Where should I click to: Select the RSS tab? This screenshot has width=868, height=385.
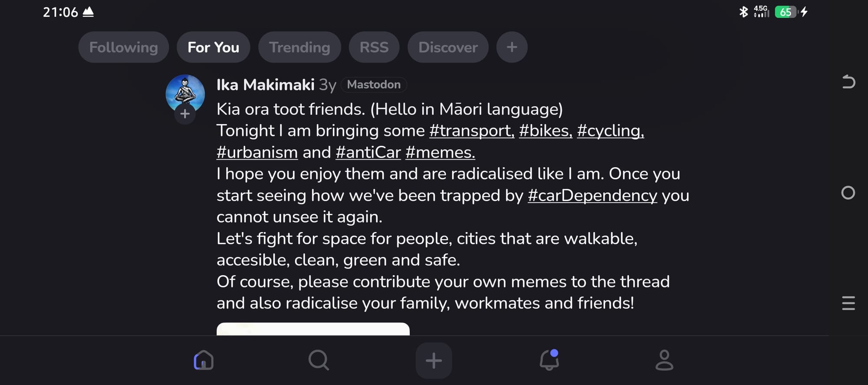[374, 47]
